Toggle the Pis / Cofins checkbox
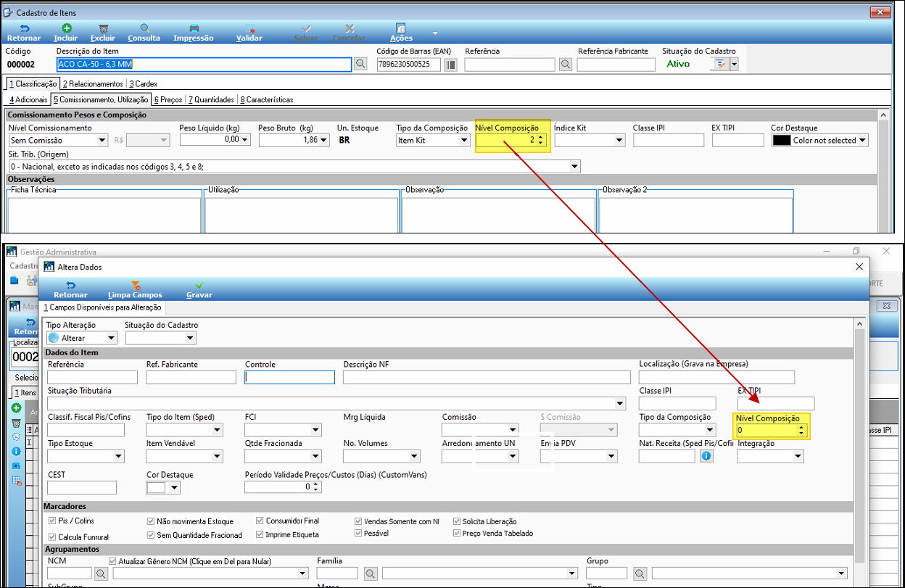 tap(52, 521)
